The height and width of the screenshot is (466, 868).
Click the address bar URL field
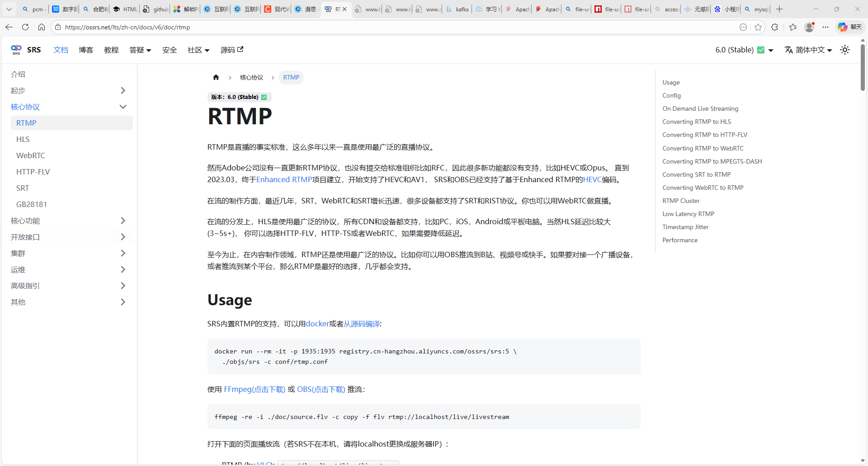398,27
